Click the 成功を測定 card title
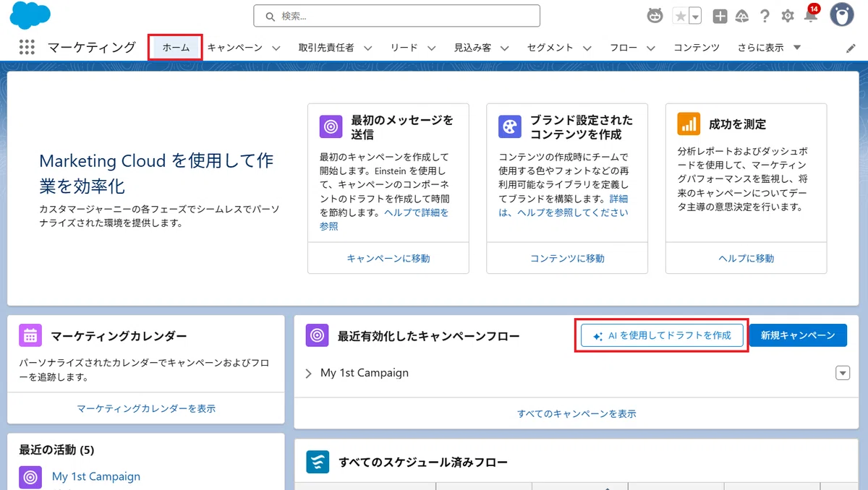This screenshot has height=490, width=868. point(737,124)
